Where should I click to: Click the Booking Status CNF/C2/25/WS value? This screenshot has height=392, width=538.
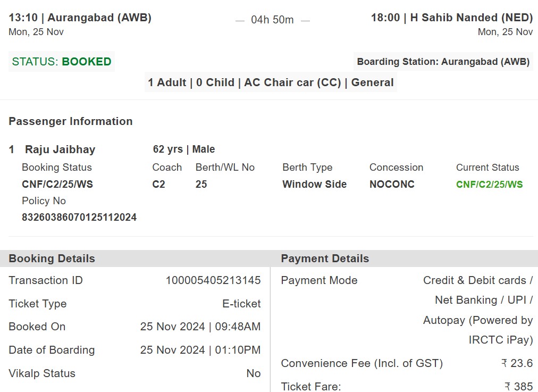tap(57, 185)
